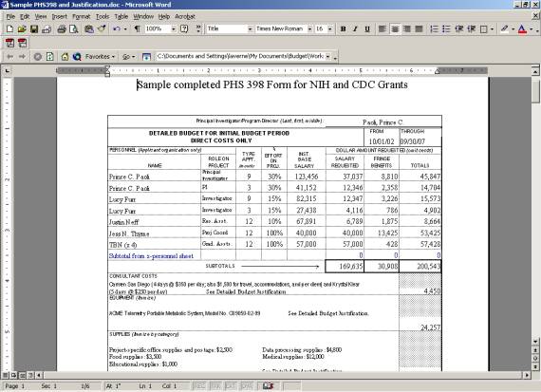
Task: Expand the Style dropdown showing Title
Action: pyautogui.click(x=230, y=29)
